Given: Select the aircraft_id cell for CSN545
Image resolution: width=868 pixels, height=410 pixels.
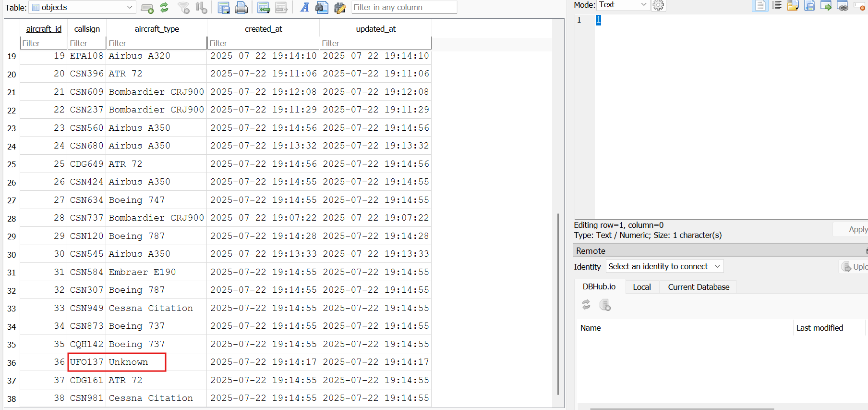Looking at the screenshot, I should click(44, 254).
